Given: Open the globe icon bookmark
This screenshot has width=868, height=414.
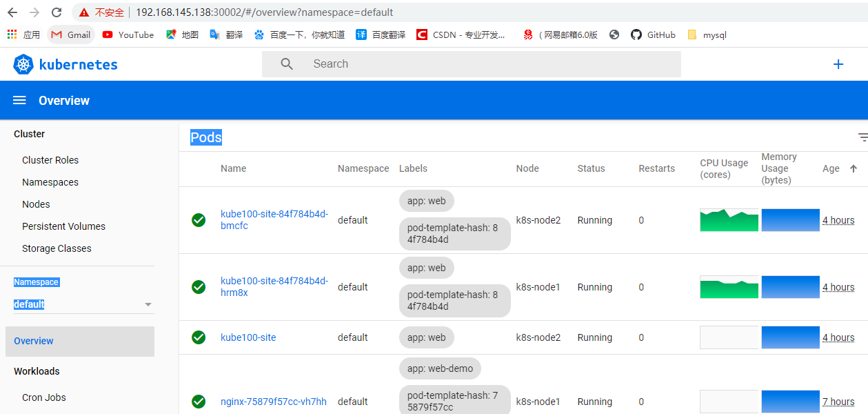Looking at the screenshot, I should 614,34.
